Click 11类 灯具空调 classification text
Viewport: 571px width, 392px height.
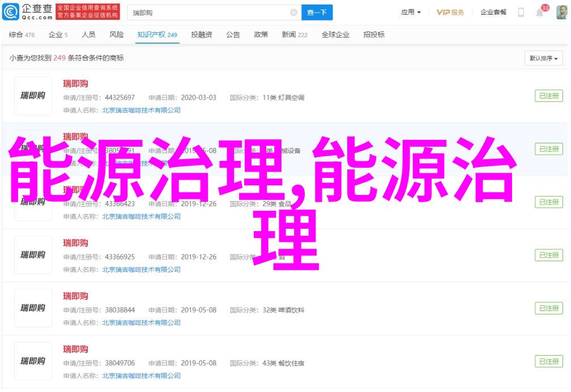[283, 97]
